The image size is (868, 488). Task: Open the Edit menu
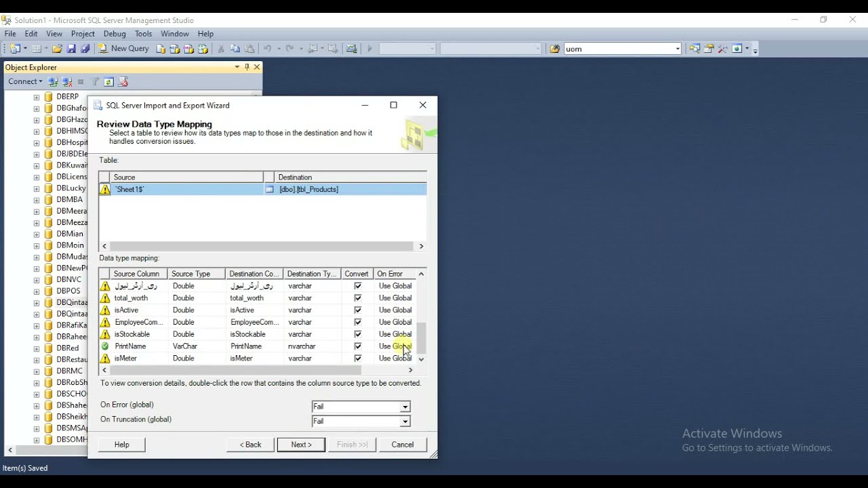tap(31, 34)
